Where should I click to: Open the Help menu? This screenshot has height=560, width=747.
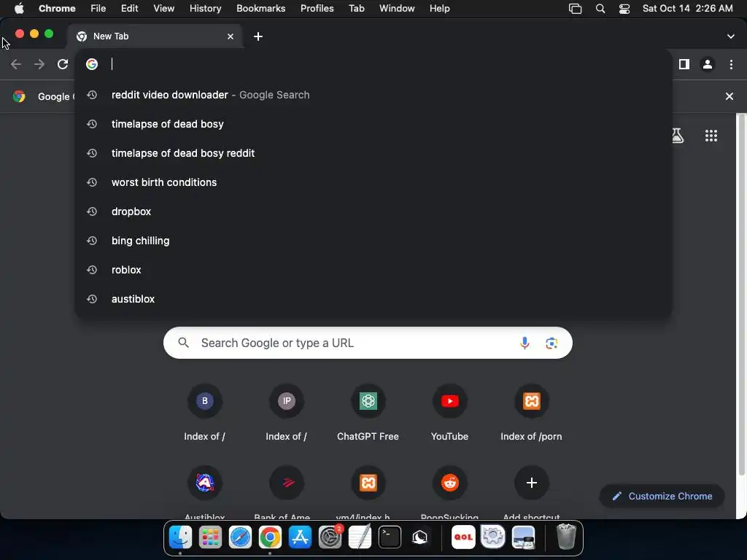click(x=439, y=9)
